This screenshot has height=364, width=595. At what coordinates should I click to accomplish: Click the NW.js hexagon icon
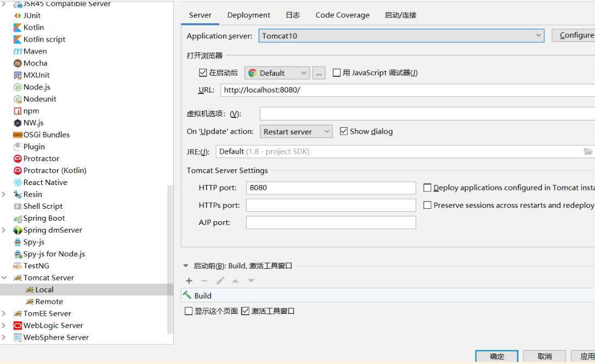[x=17, y=123]
